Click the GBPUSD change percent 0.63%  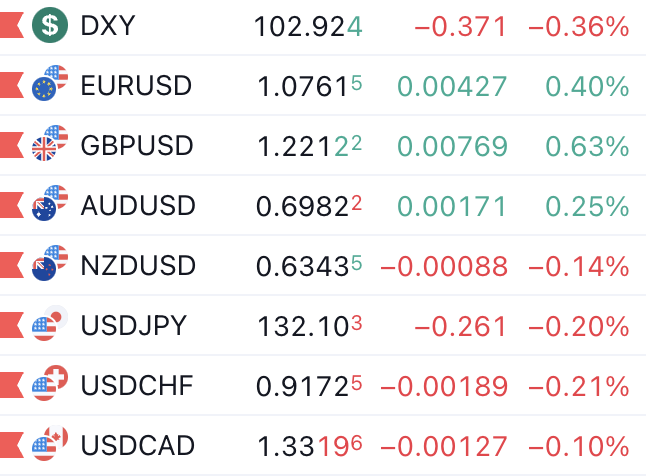point(587,147)
